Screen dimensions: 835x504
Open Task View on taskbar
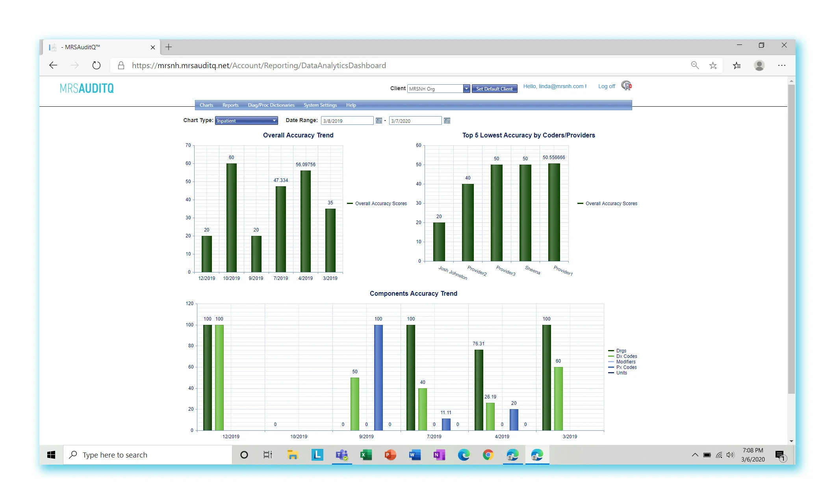click(x=268, y=455)
